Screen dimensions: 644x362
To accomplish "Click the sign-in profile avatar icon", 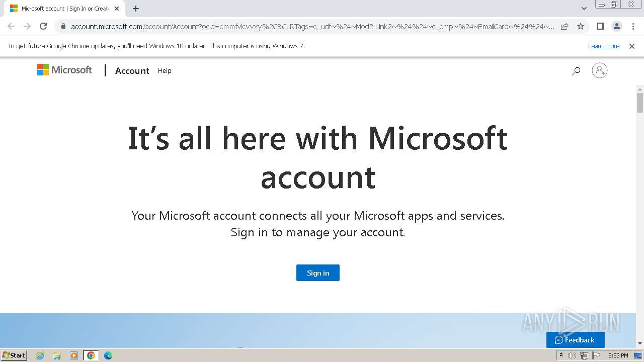I will point(600,70).
